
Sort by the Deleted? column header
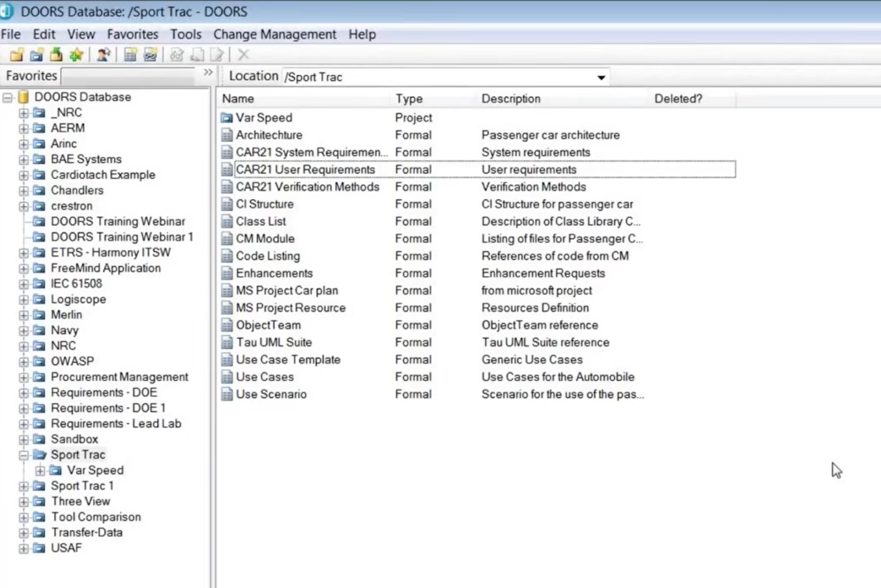click(x=693, y=99)
